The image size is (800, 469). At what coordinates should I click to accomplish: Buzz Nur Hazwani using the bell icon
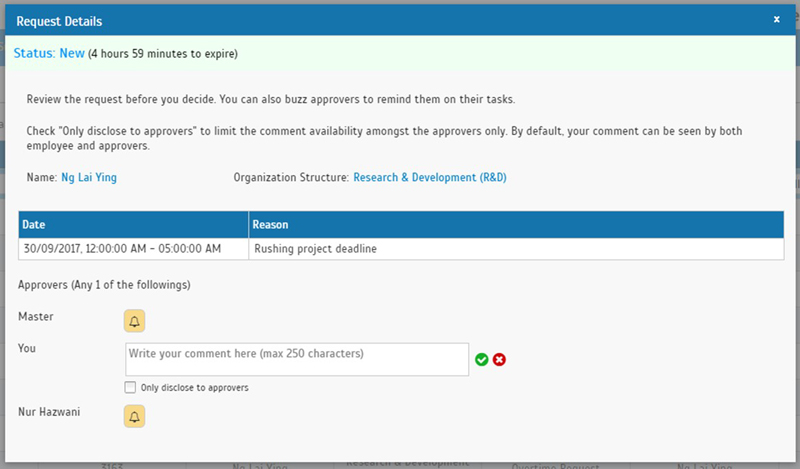point(134,416)
